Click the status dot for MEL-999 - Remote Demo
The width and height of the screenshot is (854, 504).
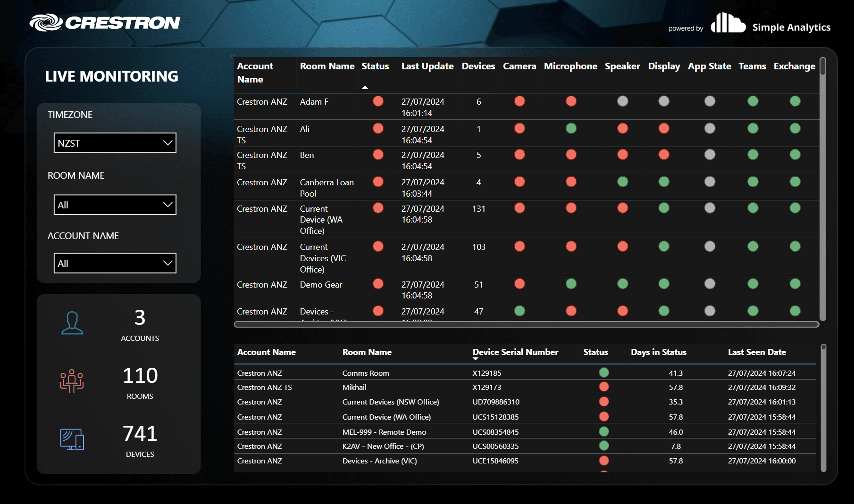603,431
